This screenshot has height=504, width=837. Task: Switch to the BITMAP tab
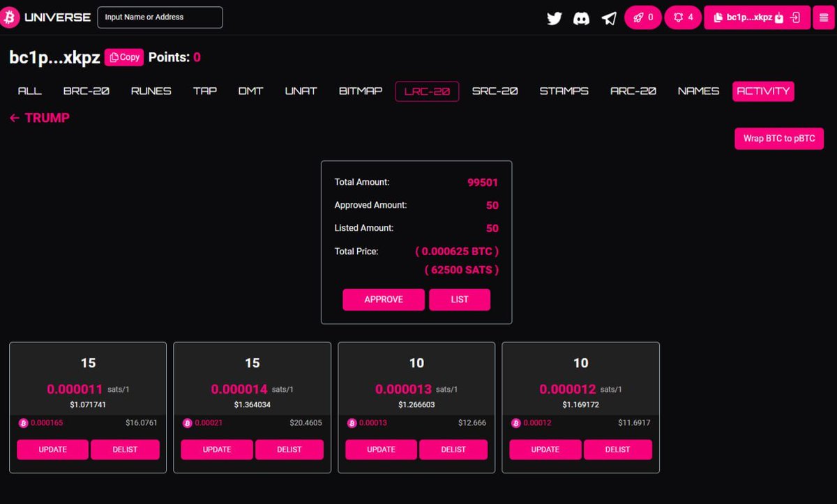(361, 91)
